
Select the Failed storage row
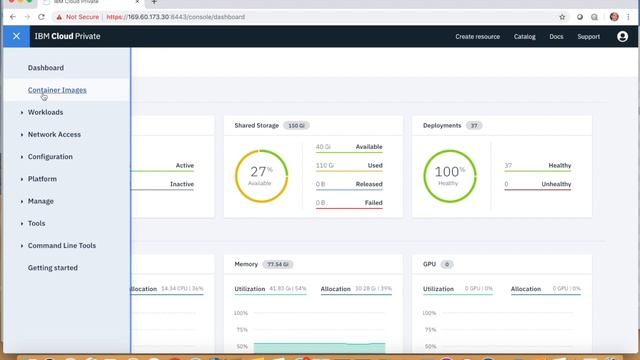pyautogui.click(x=349, y=203)
